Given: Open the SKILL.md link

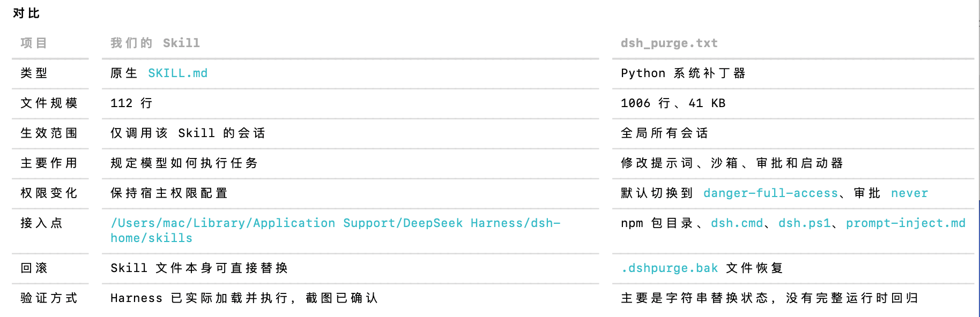Looking at the screenshot, I should pos(177,73).
